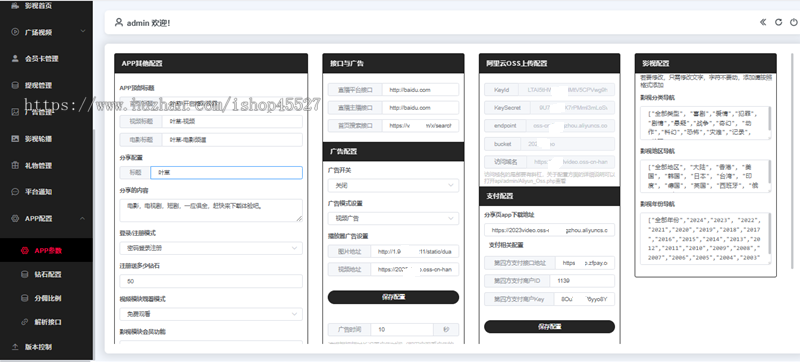Open 平台通知 via its chat bubble icon
800x362 pixels.
15,192
